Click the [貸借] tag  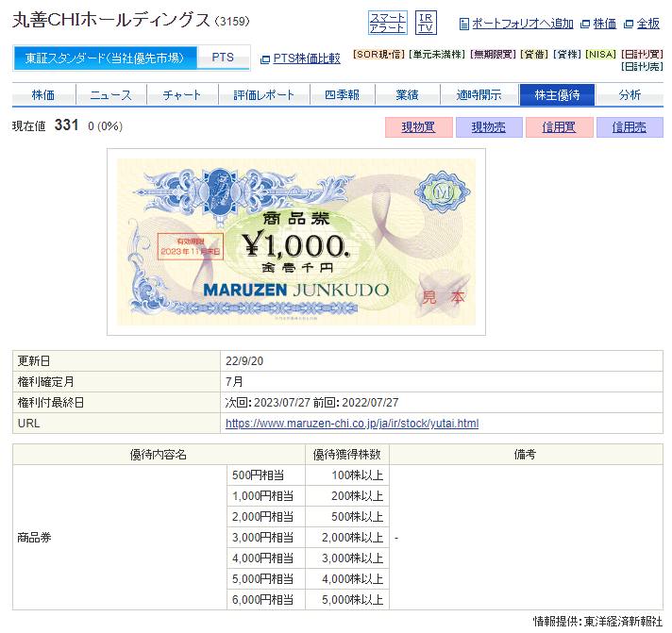coord(534,55)
